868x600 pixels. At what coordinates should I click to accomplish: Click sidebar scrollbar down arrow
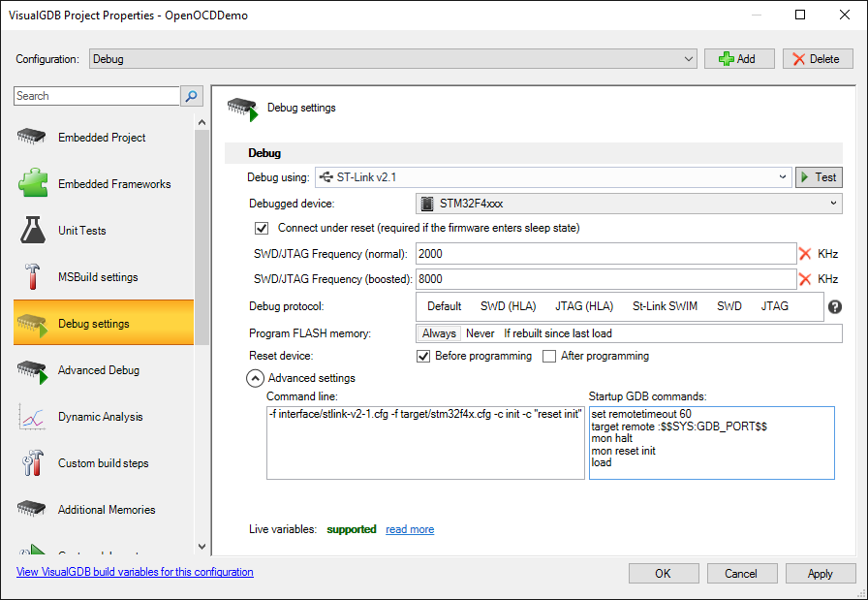pos(201,547)
